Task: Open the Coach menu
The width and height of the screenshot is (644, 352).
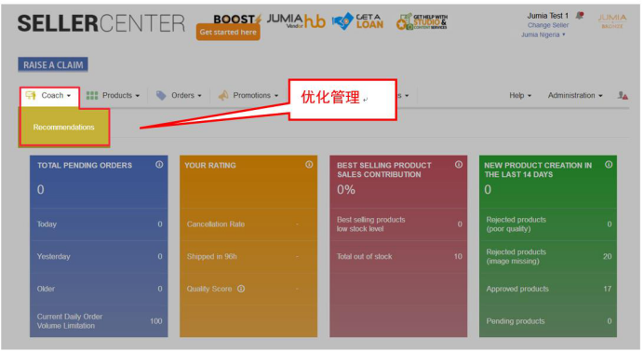Action: point(50,96)
